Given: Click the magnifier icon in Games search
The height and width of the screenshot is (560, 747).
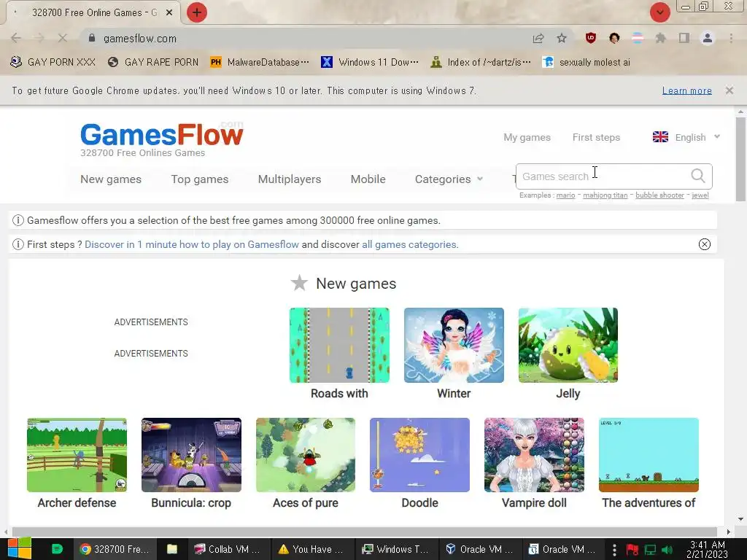Looking at the screenshot, I should point(698,176).
